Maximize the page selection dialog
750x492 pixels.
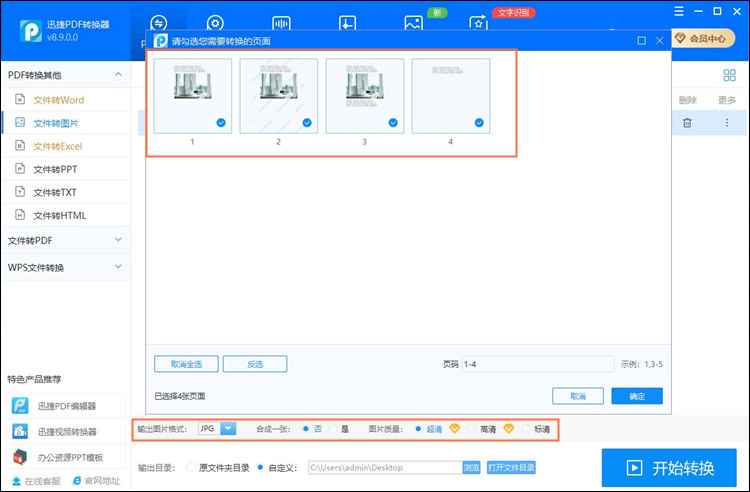(x=642, y=41)
